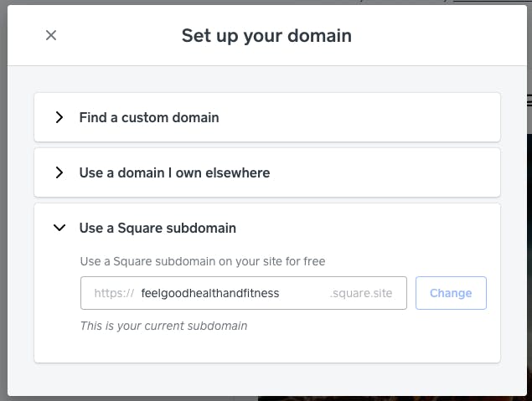Image resolution: width=532 pixels, height=401 pixels.
Task: Collapse the Use a Square subdomain chevron
Action: pyautogui.click(x=59, y=228)
